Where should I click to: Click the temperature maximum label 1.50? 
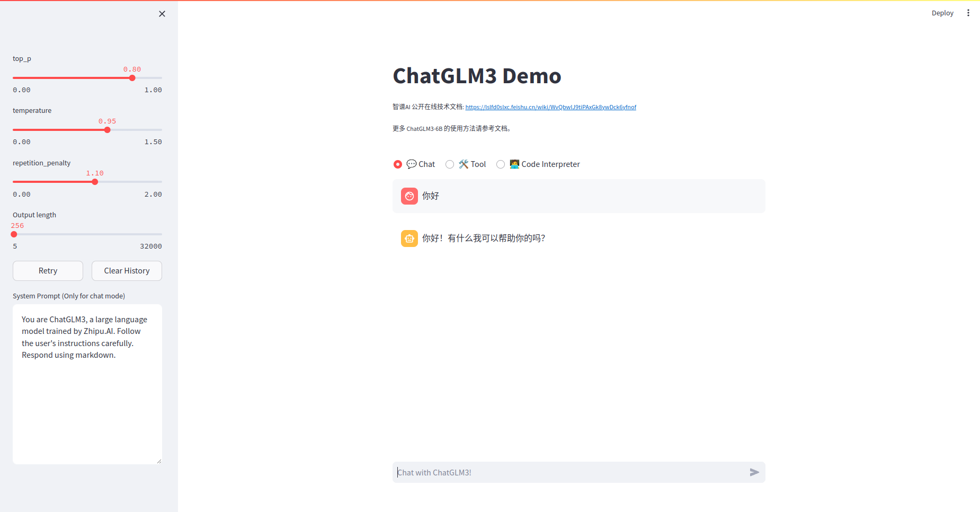pyautogui.click(x=153, y=142)
